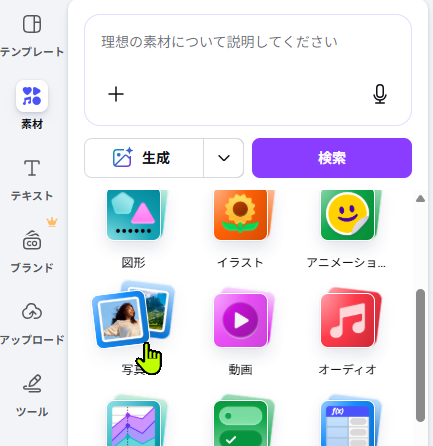Click the オーディオ label text

click(x=347, y=369)
